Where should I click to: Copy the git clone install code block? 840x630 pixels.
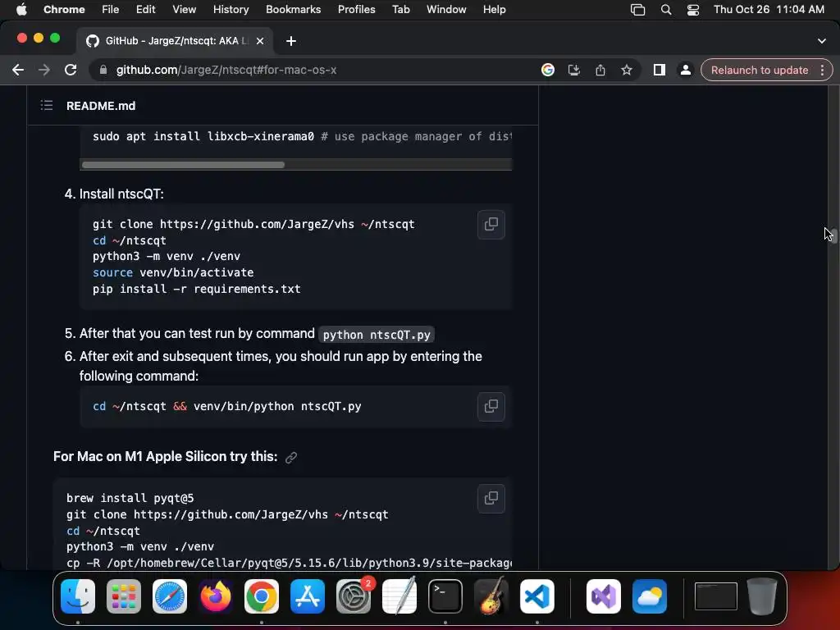(491, 225)
